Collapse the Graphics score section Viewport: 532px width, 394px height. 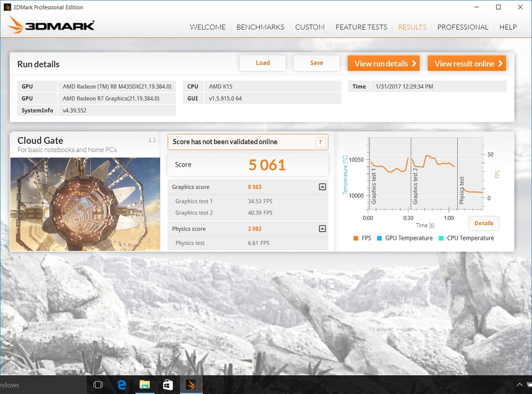(322, 187)
